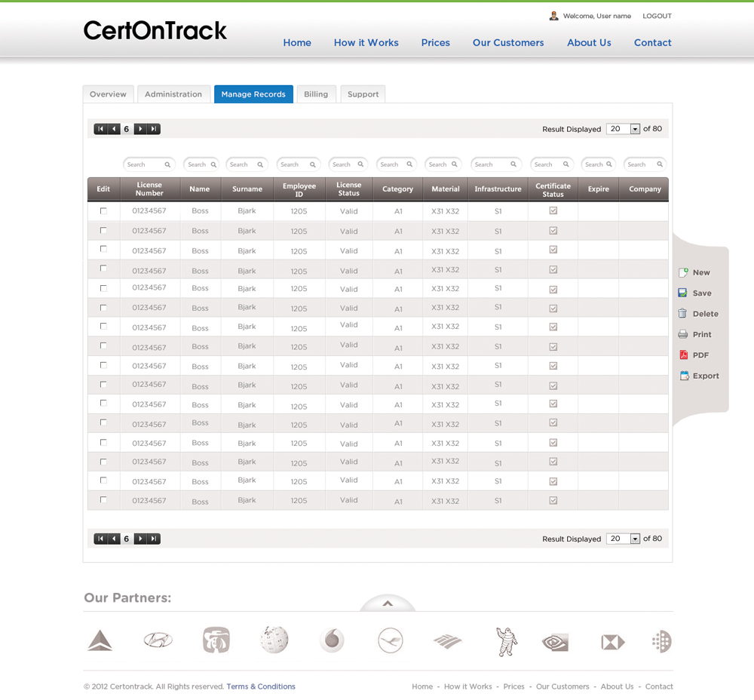The image size is (754, 700).
Task: Click the Vodafone partner logo
Action: [x=332, y=640]
